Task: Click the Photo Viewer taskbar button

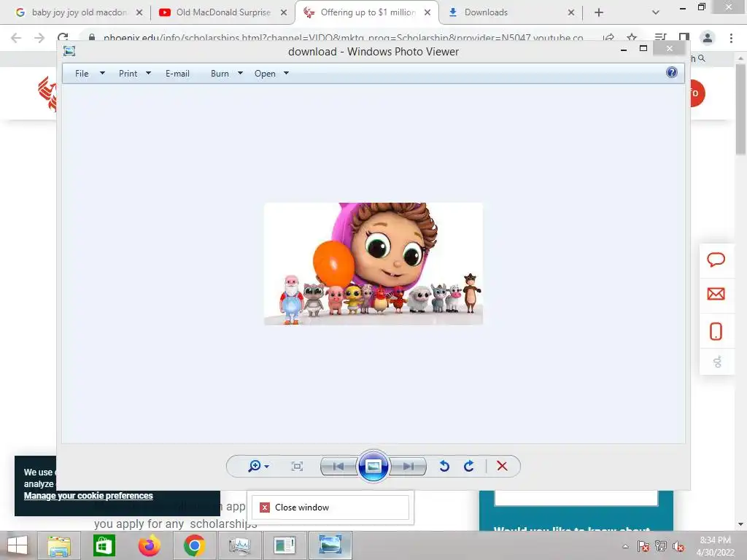Action: pyautogui.click(x=330, y=545)
